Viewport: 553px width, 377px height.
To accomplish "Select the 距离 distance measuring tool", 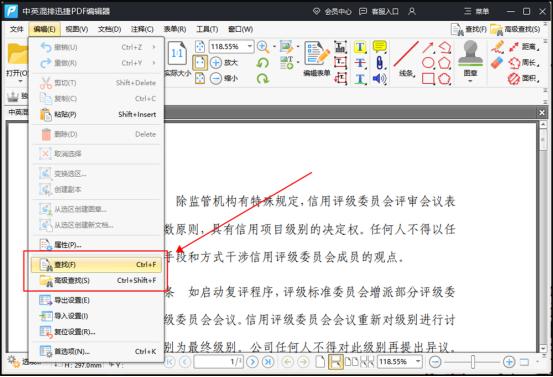I will click(524, 47).
